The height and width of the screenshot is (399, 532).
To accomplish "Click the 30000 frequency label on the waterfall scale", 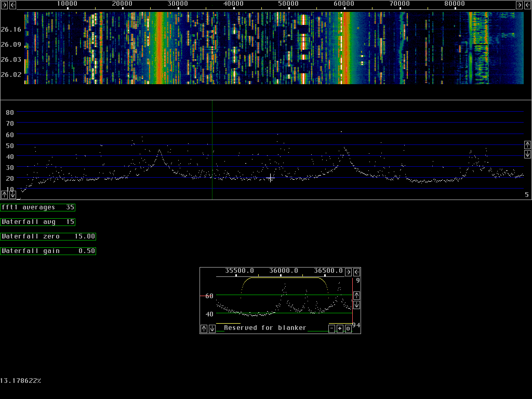I will coord(178,4).
